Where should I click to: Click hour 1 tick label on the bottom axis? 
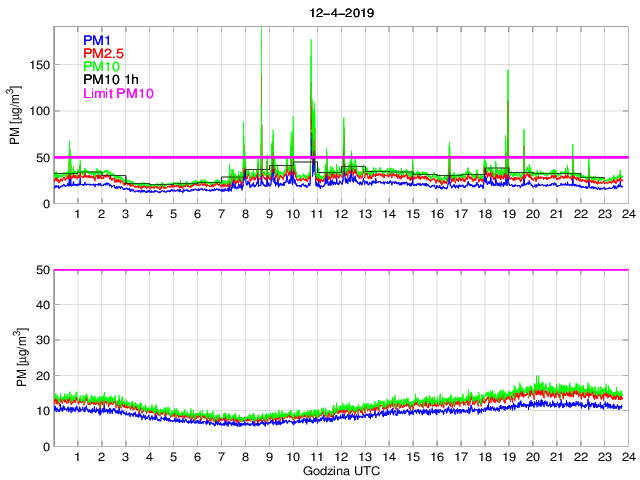[x=78, y=457]
